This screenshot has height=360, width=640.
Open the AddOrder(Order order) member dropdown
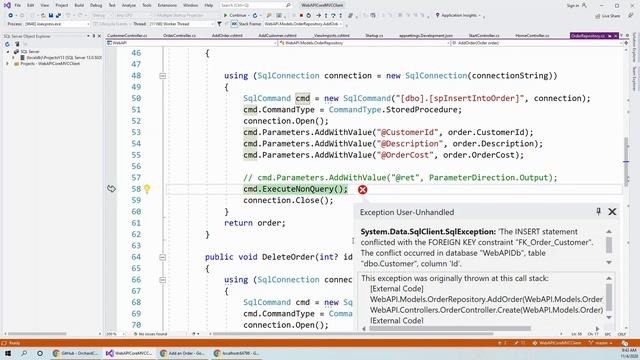(x=538, y=43)
